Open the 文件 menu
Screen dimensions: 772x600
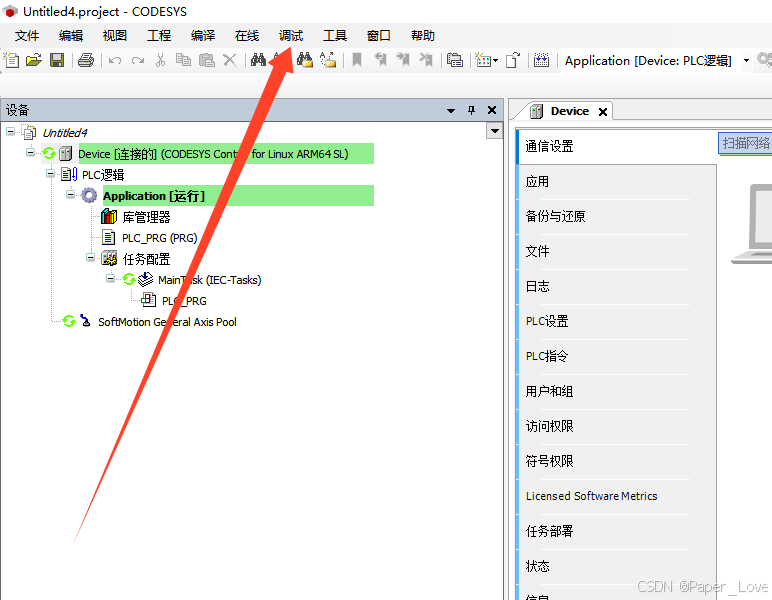(27, 35)
